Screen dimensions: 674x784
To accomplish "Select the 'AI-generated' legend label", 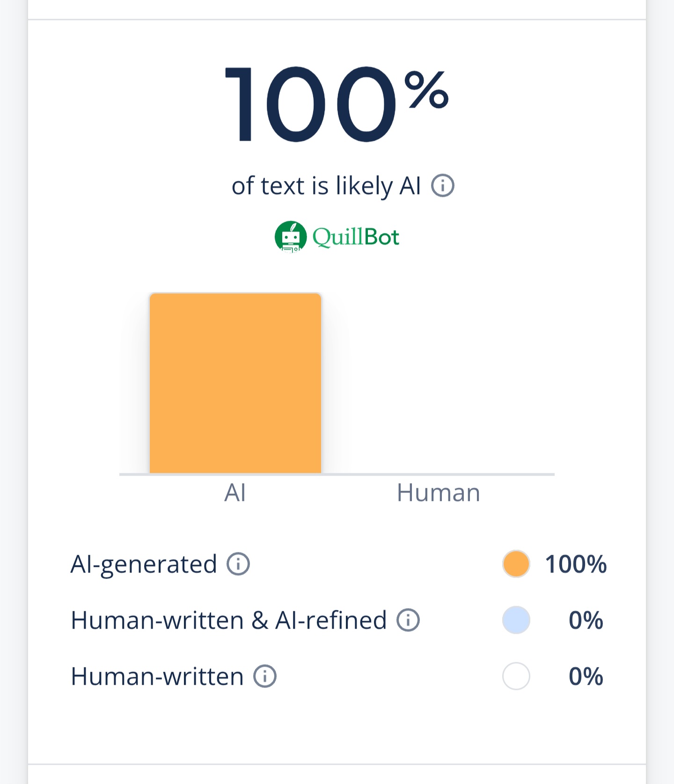I will click(144, 564).
